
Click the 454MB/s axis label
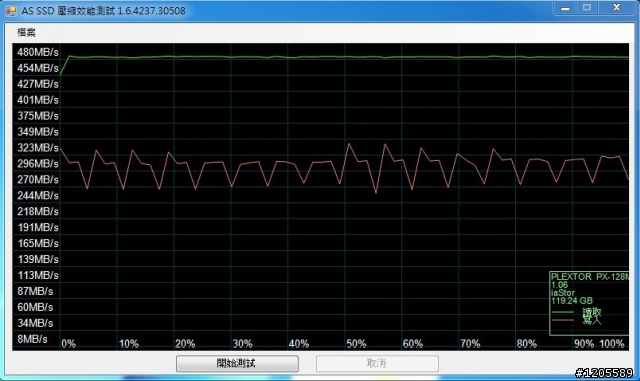(38, 68)
